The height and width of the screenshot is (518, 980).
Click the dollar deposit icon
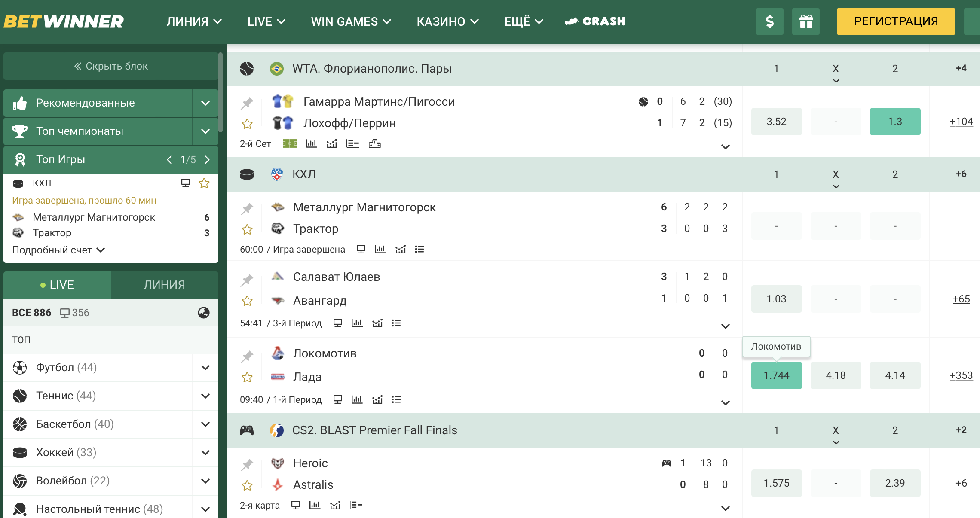click(x=769, y=21)
